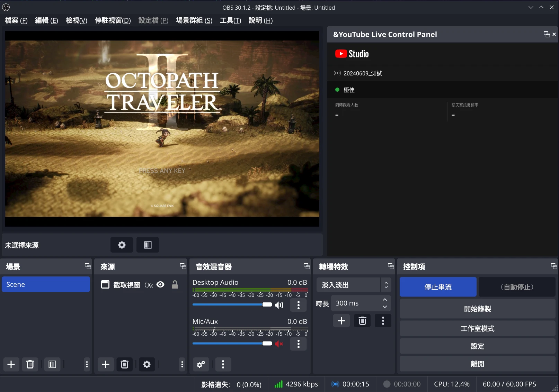Click OBS logo in title bar
The width and height of the screenshot is (559, 392).
(6, 7)
